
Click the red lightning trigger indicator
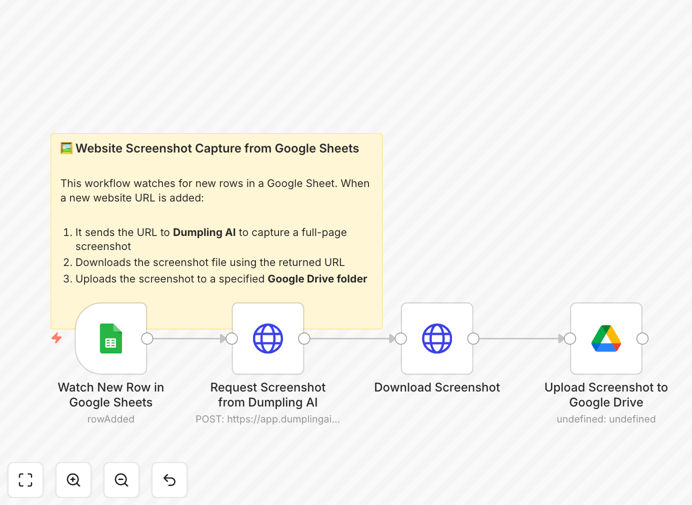tap(56, 338)
